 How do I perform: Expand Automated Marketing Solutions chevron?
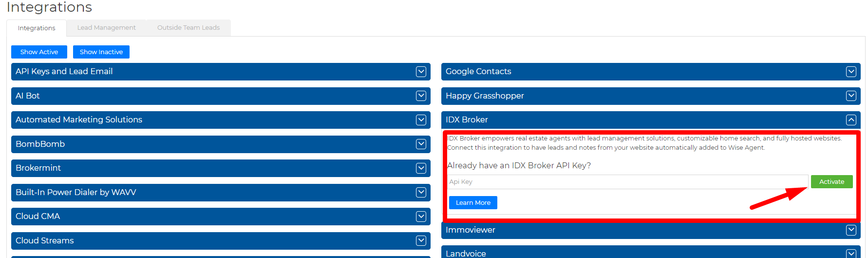(421, 120)
